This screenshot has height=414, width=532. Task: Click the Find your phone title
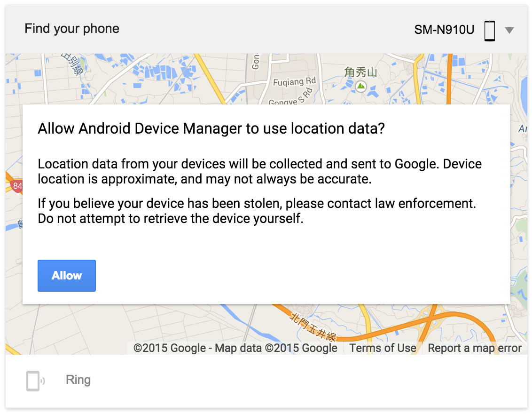coord(72,29)
